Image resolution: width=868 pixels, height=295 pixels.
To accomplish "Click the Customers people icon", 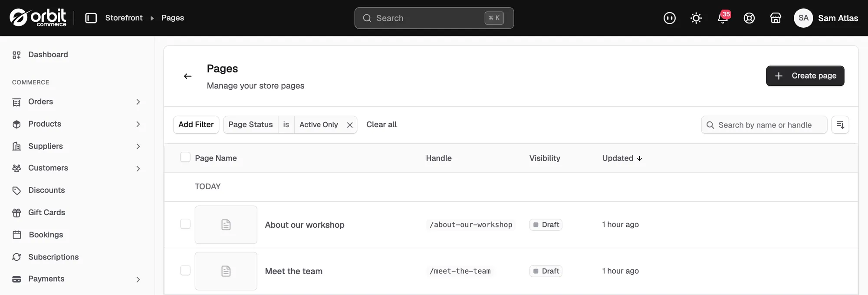I will click(x=16, y=168).
